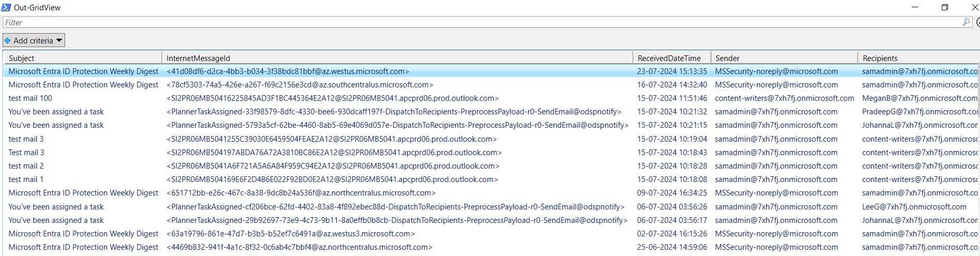Click the received time 15-07-2024 11:51:46
This screenshot has width=980, height=256.
pos(672,98)
